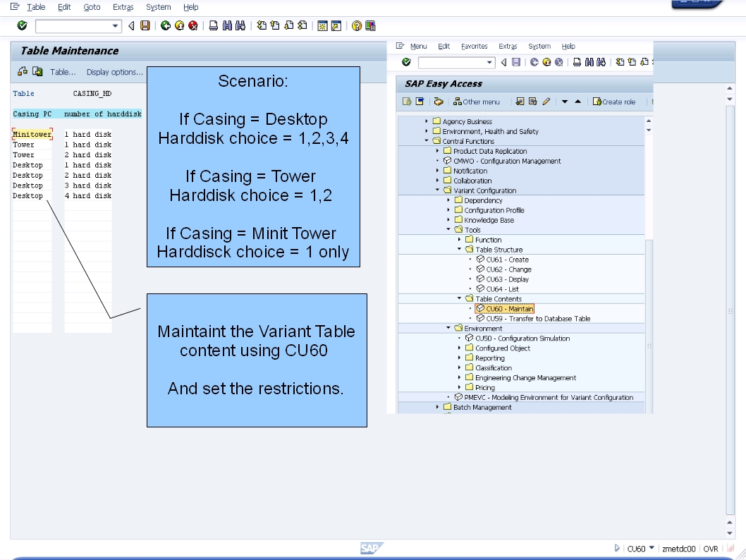Click pencil Change Favorites icon in Easy Access
Image resolution: width=746 pixels, height=560 pixels.
coord(546,102)
